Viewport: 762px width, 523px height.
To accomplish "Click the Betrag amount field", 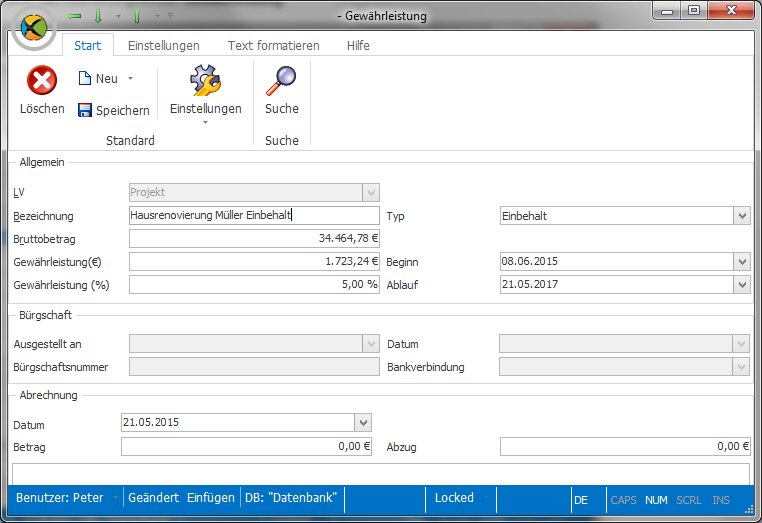I will point(246,447).
